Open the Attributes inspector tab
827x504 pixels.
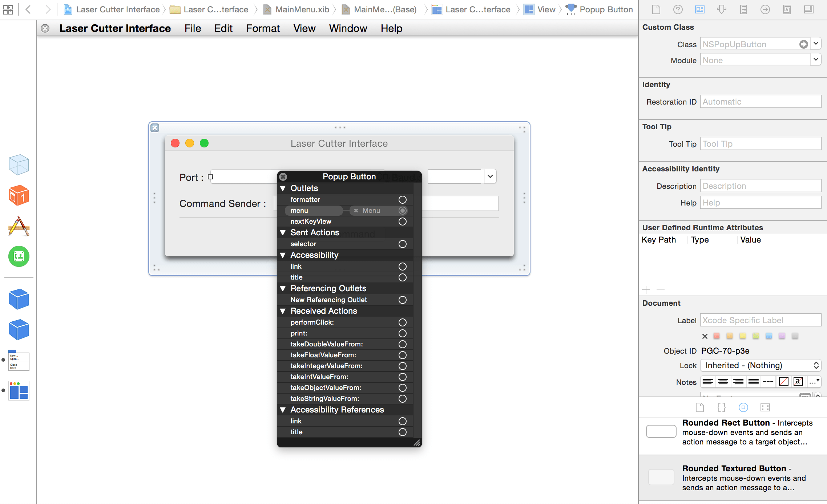721,10
